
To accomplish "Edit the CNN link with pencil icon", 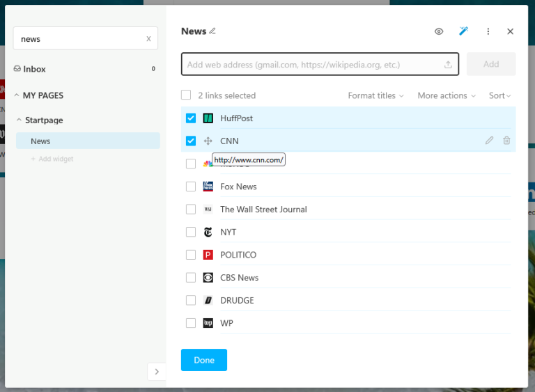I will pyautogui.click(x=489, y=140).
